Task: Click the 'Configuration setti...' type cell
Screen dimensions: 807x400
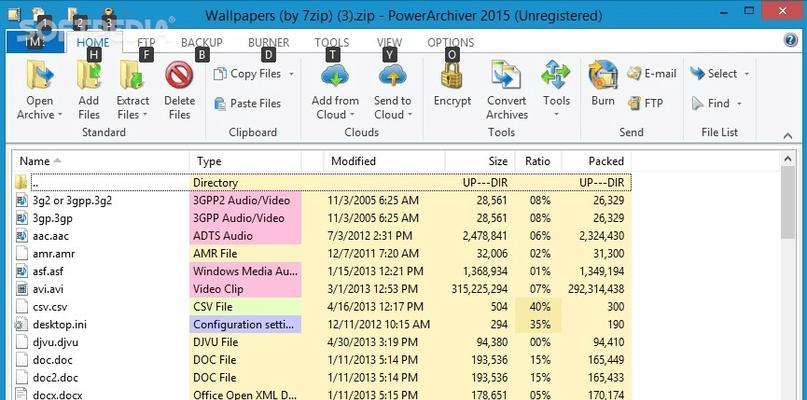Action: [x=245, y=324]
